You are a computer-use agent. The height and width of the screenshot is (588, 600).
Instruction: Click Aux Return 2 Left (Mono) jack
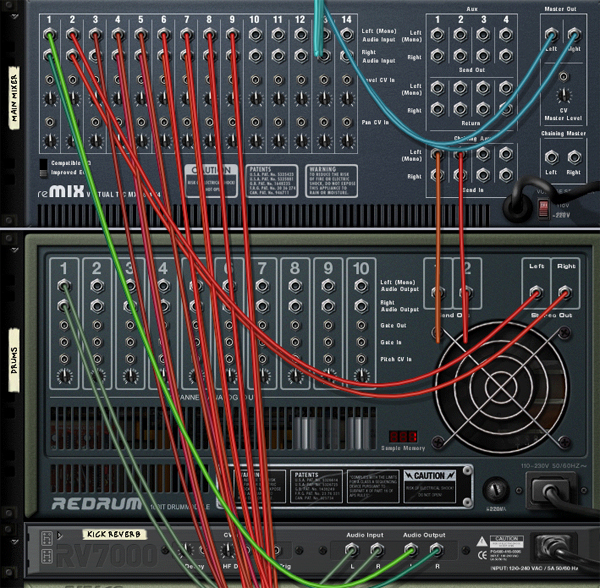click(x=460, y=88)
